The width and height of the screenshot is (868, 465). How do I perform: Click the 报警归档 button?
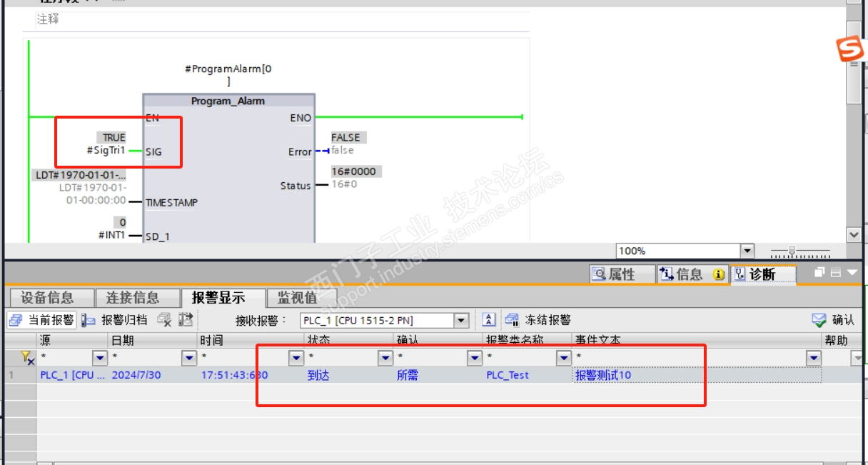[115, 320]
